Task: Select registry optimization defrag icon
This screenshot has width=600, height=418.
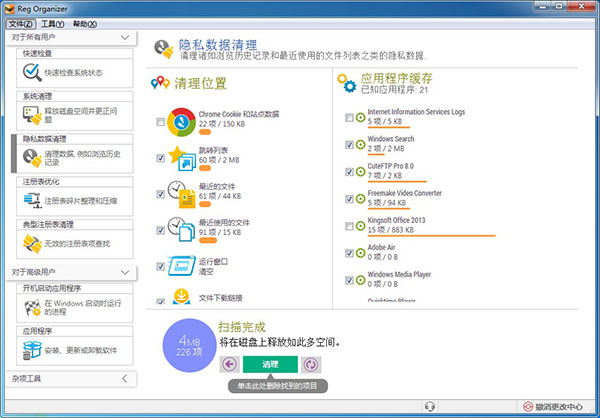Action: (x=32, y=201)
